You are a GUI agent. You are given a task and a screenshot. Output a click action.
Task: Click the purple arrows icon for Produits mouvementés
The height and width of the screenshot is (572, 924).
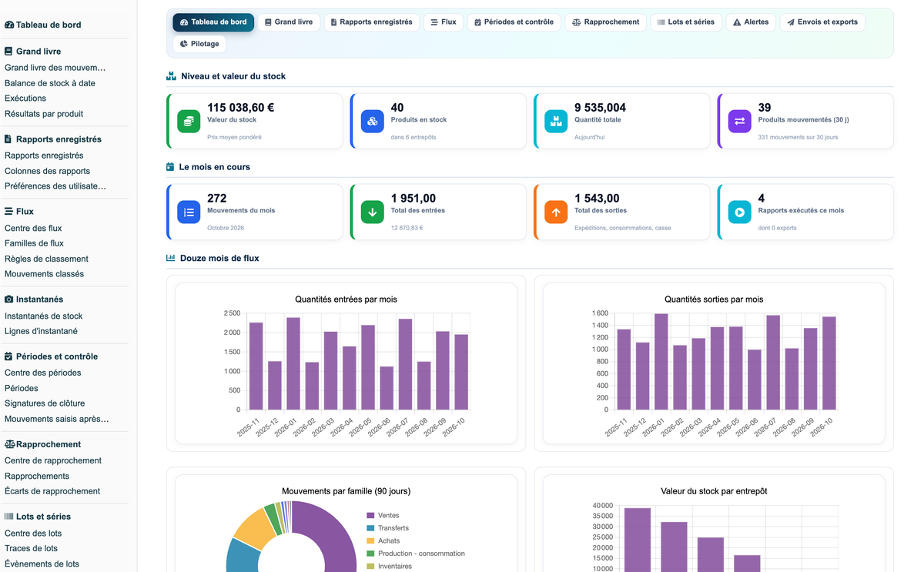740,121
